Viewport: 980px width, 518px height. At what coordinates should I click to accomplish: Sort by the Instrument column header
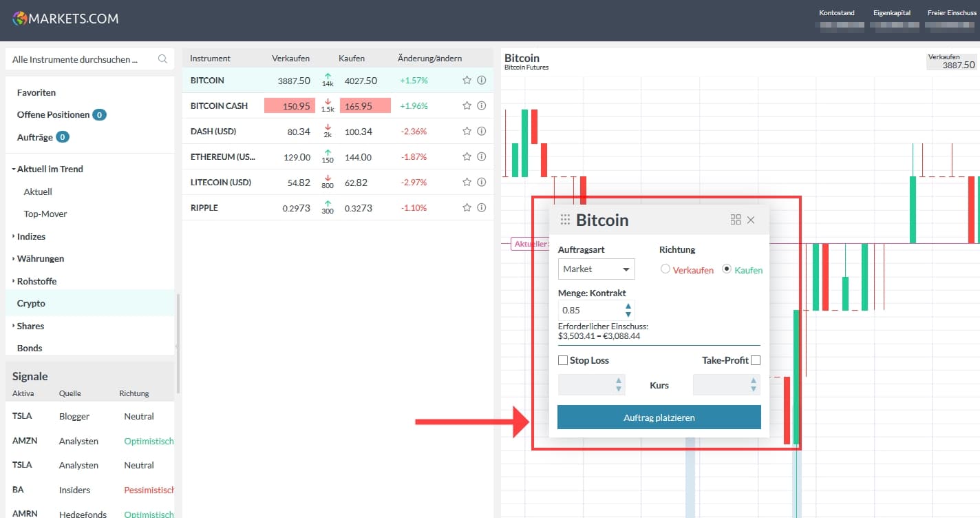[210, 58]
